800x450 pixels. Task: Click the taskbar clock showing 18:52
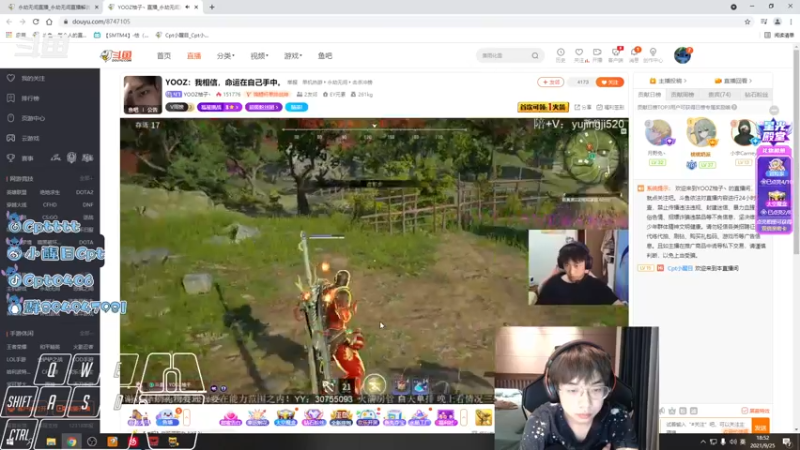(763, 441)
